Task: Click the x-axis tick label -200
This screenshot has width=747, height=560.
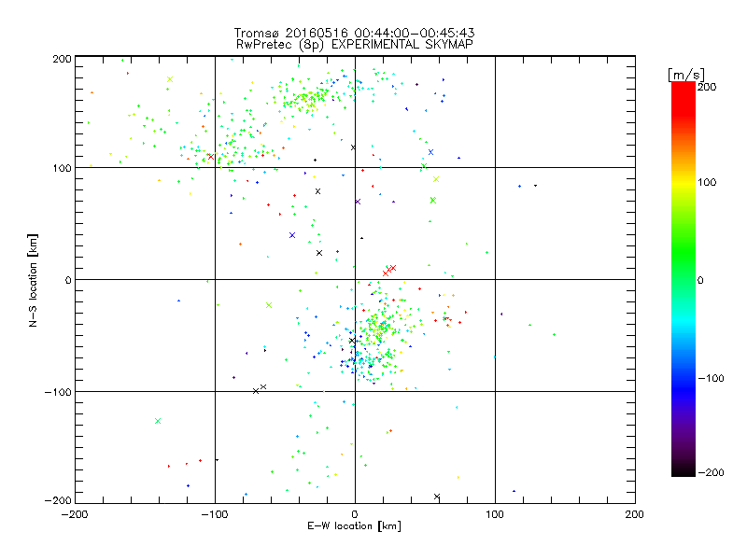Action: (75, 514)
